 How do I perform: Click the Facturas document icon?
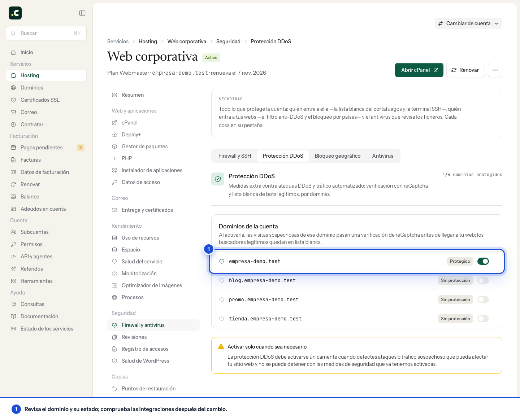point(13,160)
